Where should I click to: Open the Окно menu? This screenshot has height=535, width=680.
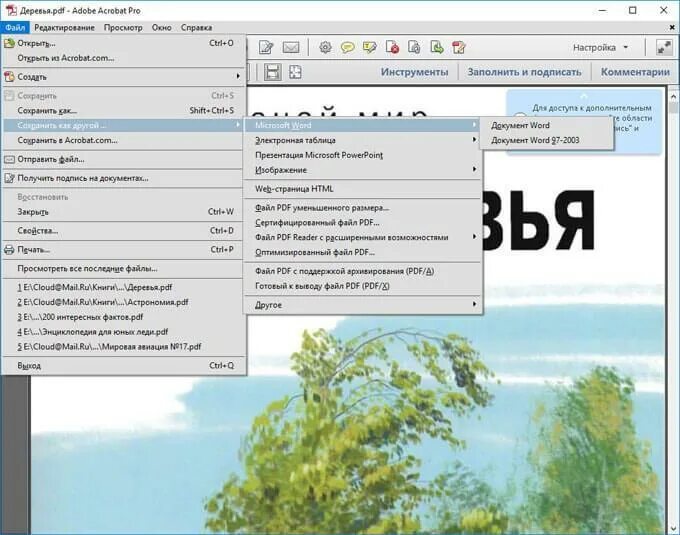(161, 27)
